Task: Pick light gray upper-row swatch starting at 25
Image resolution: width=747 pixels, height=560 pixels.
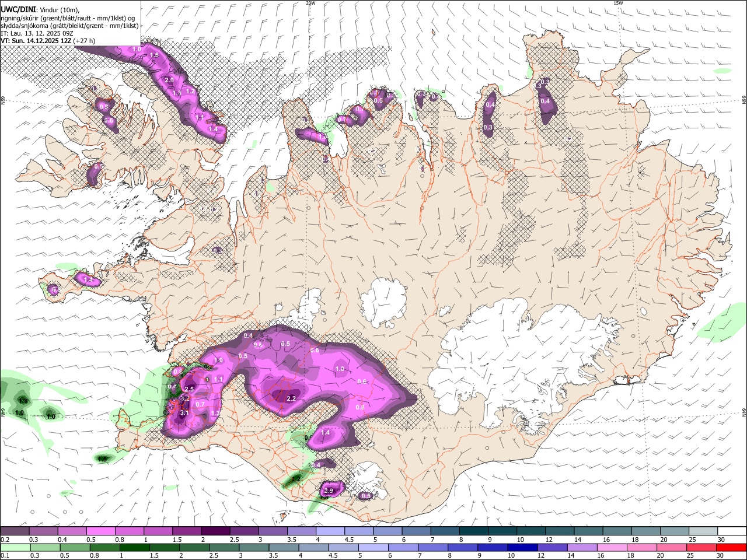Action: [703, 531]
